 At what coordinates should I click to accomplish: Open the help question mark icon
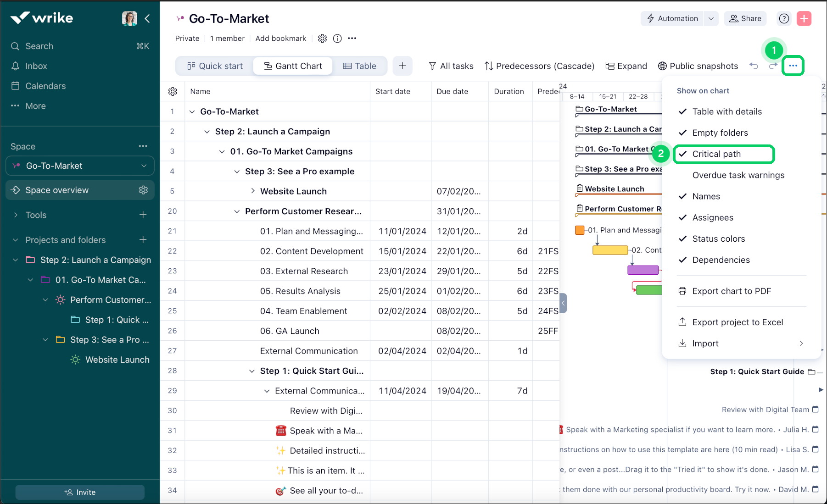pyautogui.click(x=784, y=18)
